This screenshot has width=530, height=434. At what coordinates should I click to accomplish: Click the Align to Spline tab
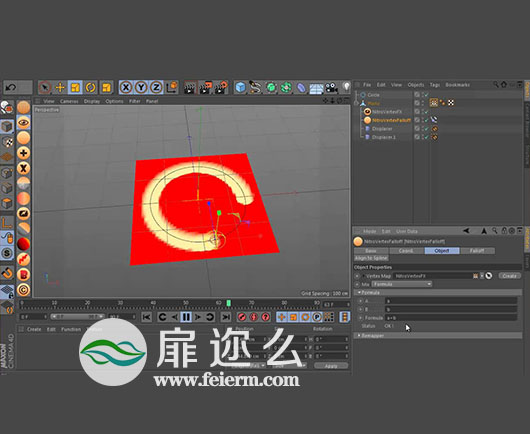click(371, 258)
